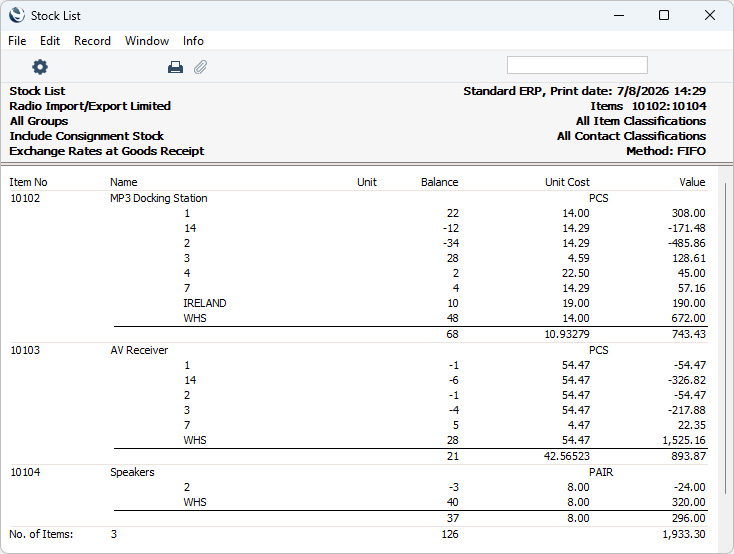Click item number 10104
Screen dimensions: 734x554
tap(25, 472)
